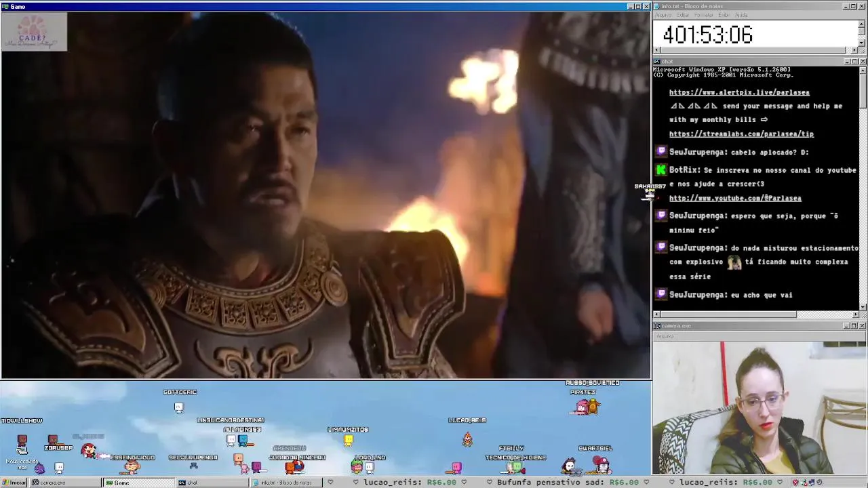This screenshot has height=488, width=868.
Task: Click the ALLADIN363 avatar character
Action: click(x=243, y=441)
